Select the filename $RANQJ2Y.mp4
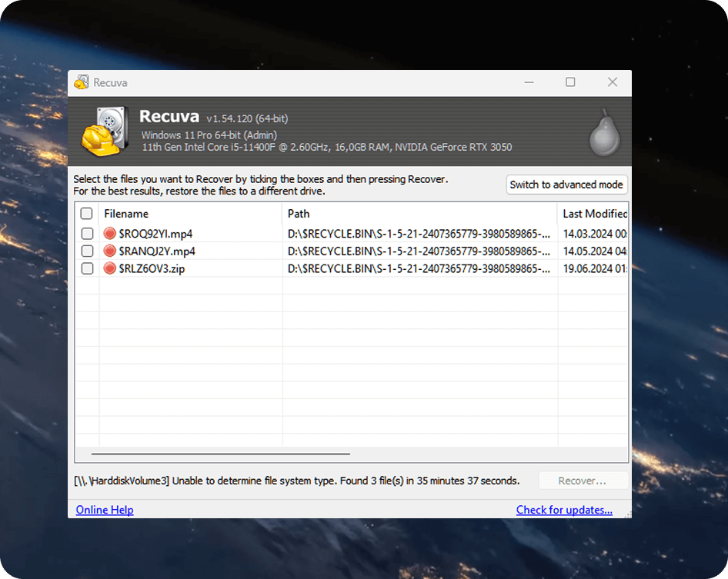728x579 pixels. click(x=157, y=251)
